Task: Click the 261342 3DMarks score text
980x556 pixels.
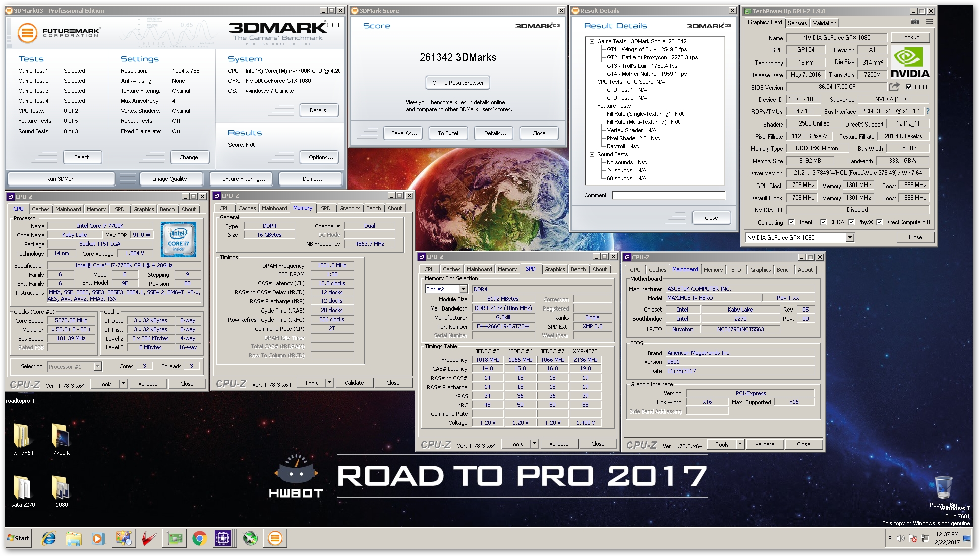Action: click(458, 57)
